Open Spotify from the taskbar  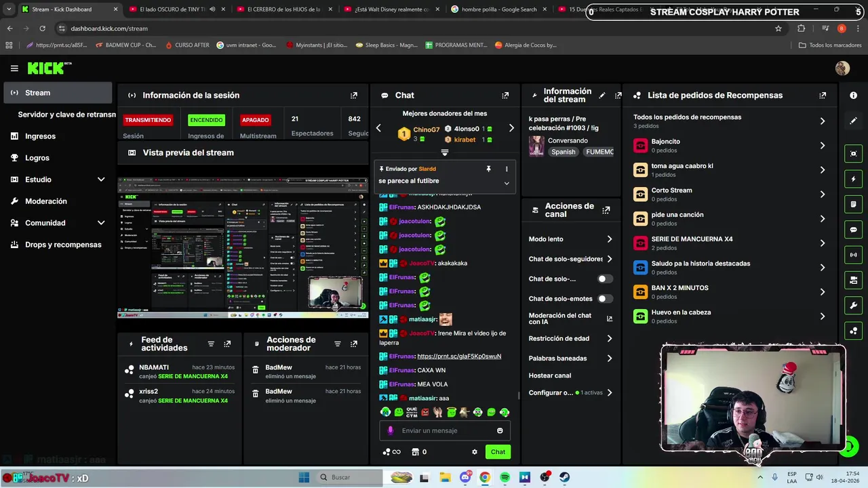click(x=505, y=477)
